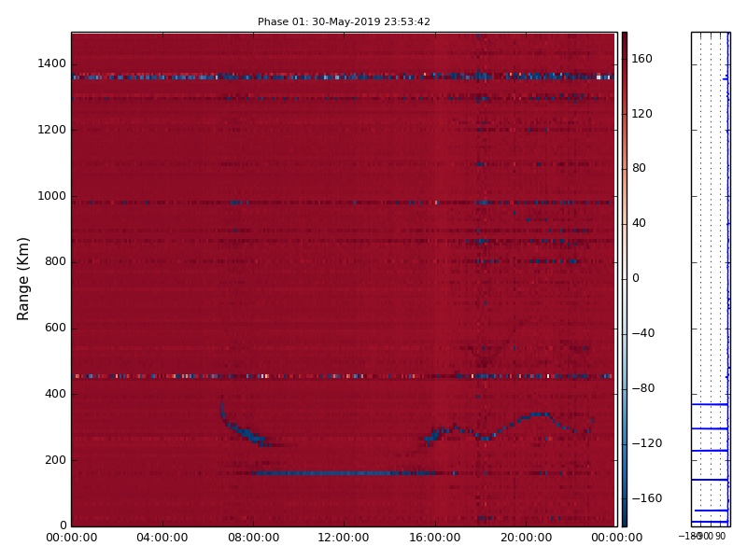Click the speckled horizontal stripe near 1360 km

(343, 77)
